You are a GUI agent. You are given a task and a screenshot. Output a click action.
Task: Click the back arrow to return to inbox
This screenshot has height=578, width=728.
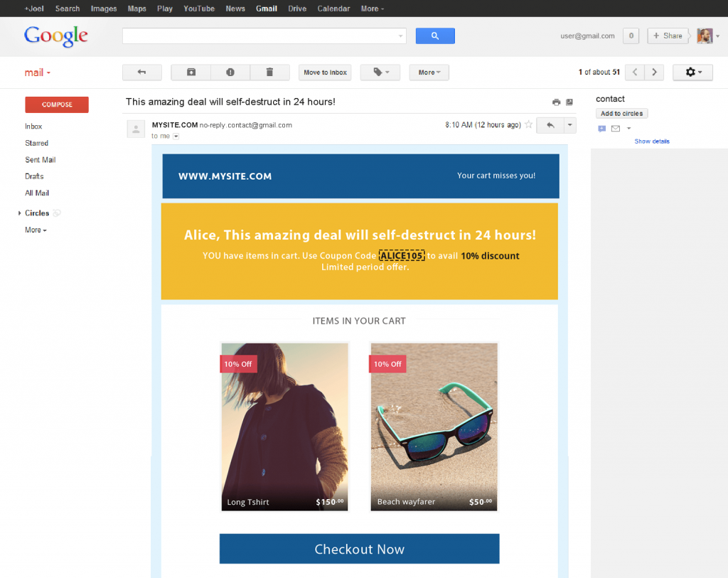coord(141,72)
